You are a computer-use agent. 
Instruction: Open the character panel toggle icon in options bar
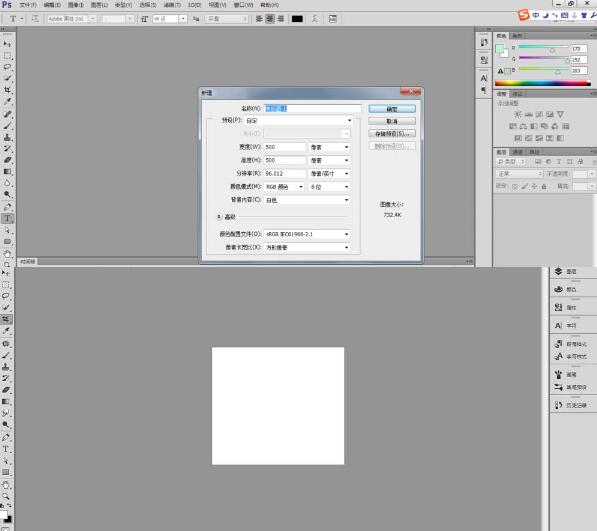pos(332,19)
